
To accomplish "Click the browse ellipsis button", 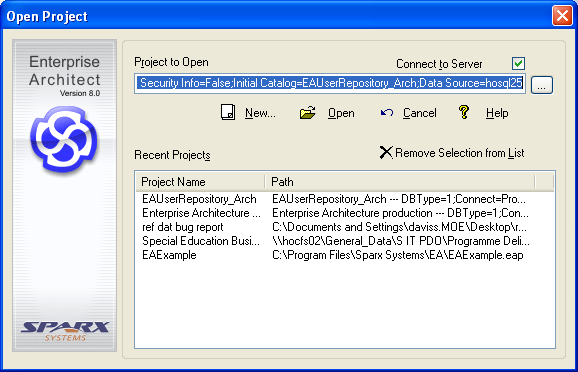I will [x=542, y=85].
